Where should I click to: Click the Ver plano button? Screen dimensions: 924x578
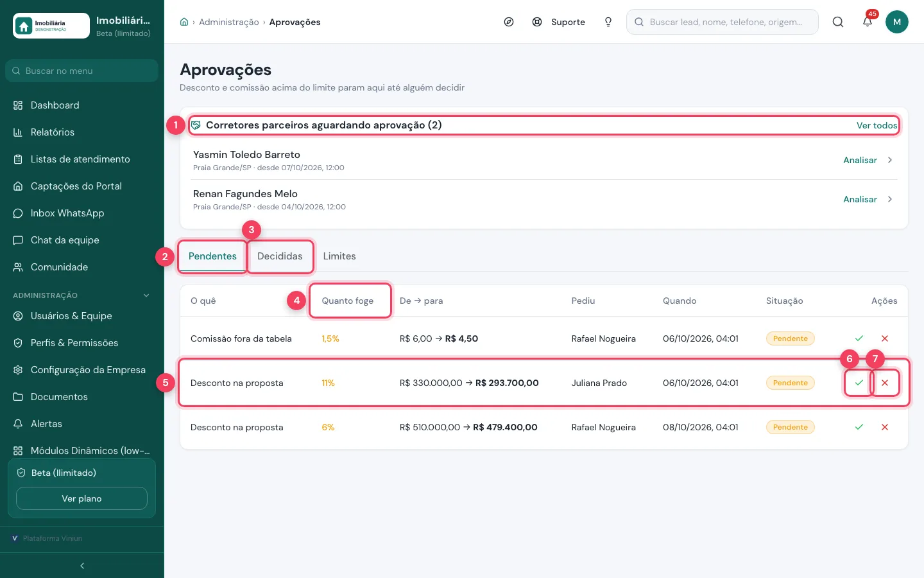click(x=81, y=498)
